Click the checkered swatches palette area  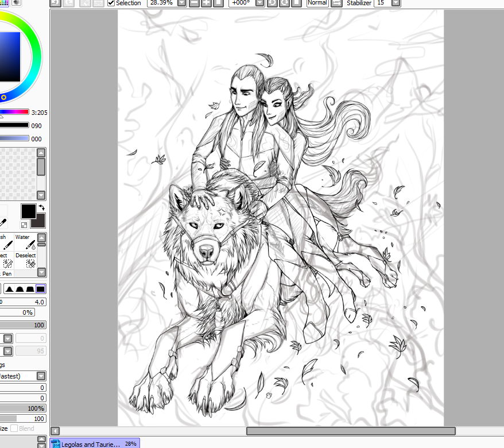point(18,174)
